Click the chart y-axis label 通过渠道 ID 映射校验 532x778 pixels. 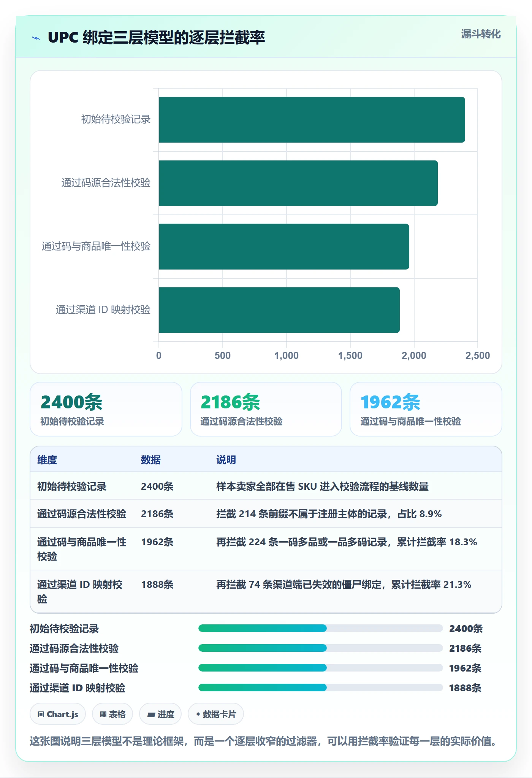103,310
